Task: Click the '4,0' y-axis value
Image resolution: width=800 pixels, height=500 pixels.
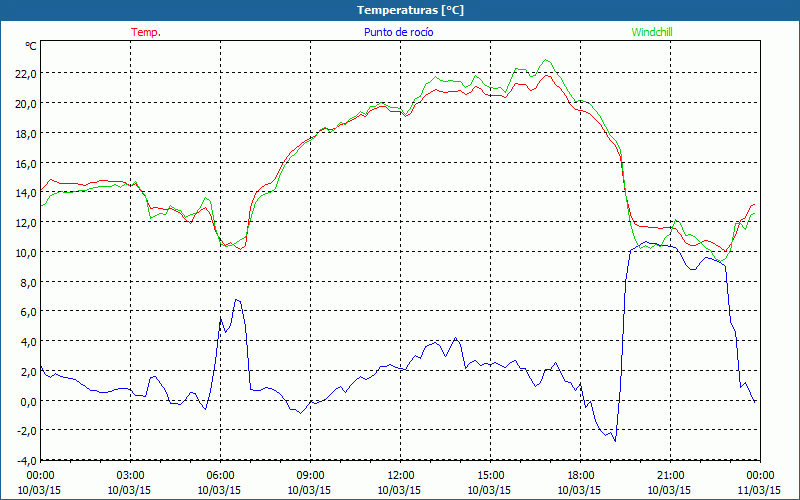Action: click(x=29, y=342)
